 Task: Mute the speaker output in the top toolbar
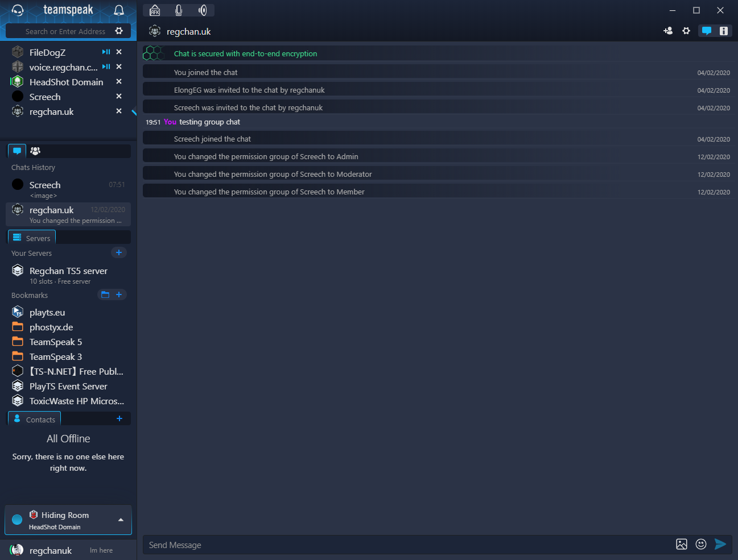click(x=203, y=10)
